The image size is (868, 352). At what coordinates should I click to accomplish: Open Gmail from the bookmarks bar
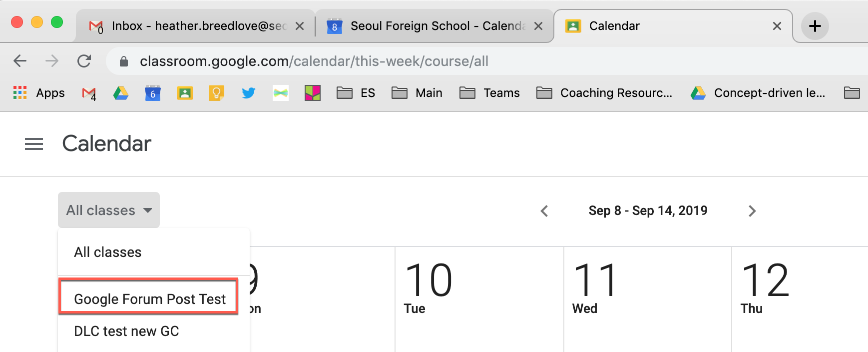pyautogui.click(x=88, y=93)
